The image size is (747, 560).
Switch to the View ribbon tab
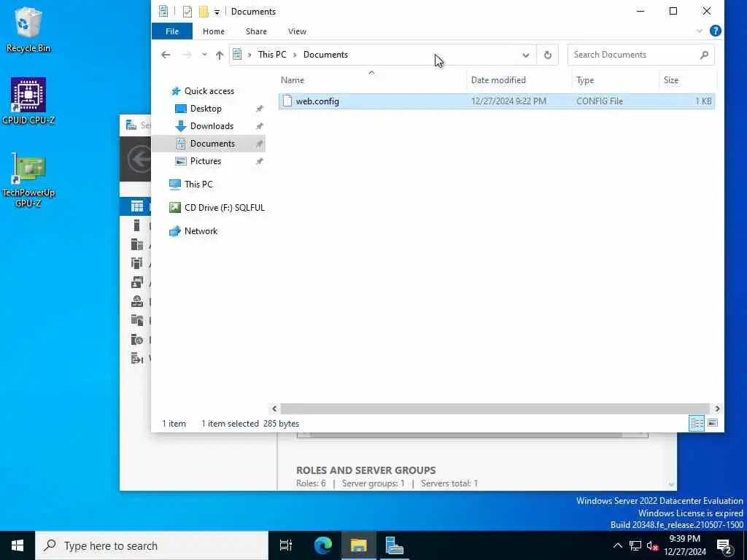(x=297, y=31)
